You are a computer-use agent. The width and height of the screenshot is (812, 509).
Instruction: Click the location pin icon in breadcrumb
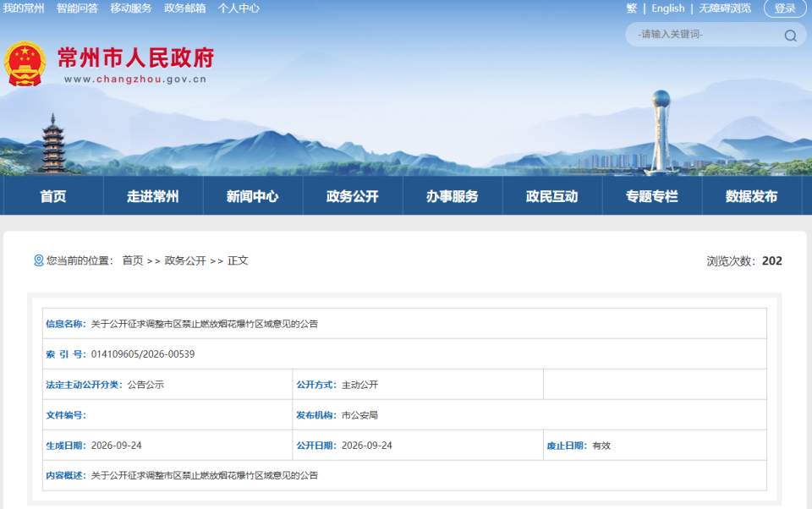[x=38, y=260]
